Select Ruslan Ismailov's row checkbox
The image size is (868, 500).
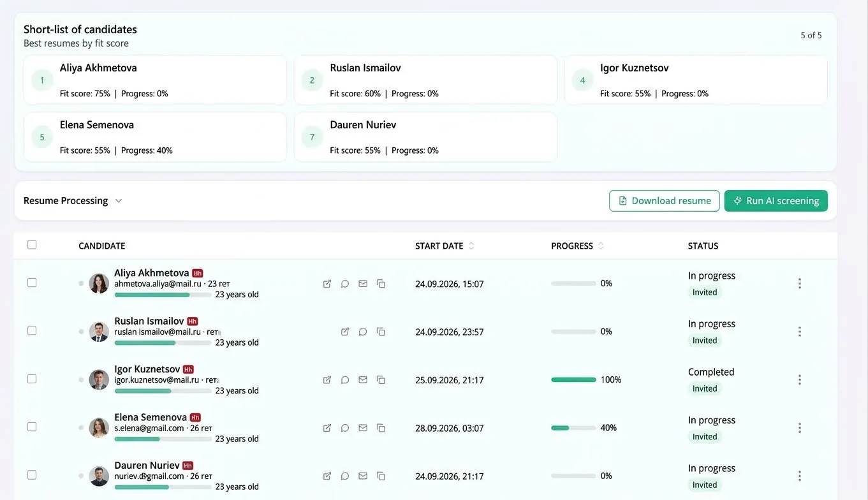point(32,330)
